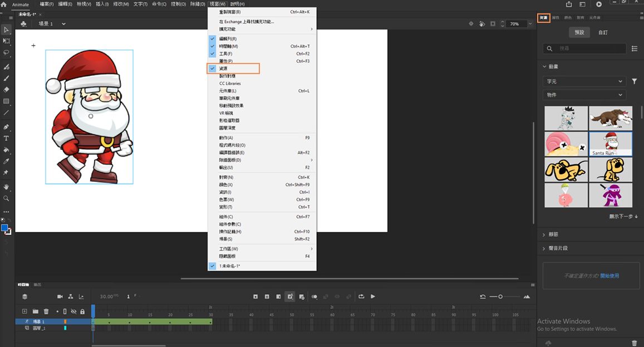Toggle the onion skin button in timeline
This screenshot has height=347, width=644.
point(314,296)
